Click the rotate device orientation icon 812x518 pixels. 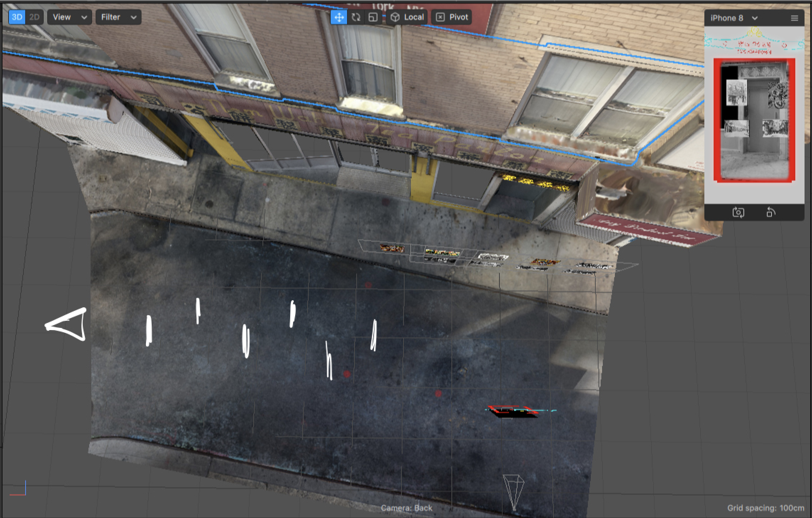pos(770,212)
